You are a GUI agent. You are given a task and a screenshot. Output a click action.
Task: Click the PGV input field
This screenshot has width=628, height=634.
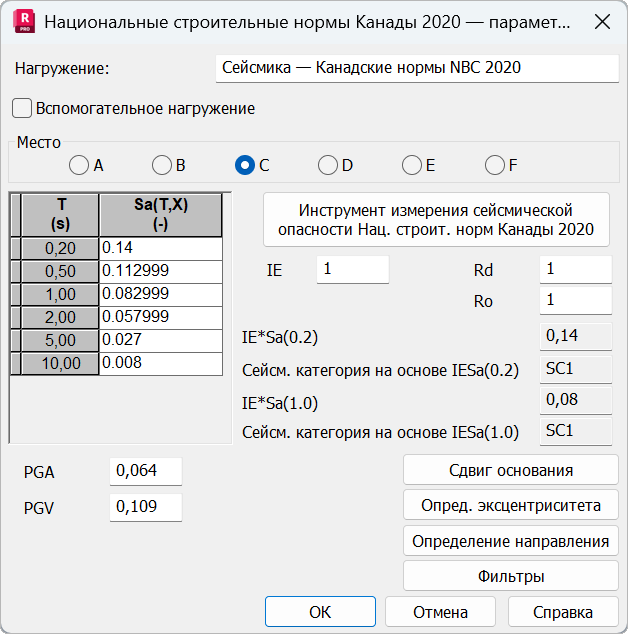(x=146, y=507)
